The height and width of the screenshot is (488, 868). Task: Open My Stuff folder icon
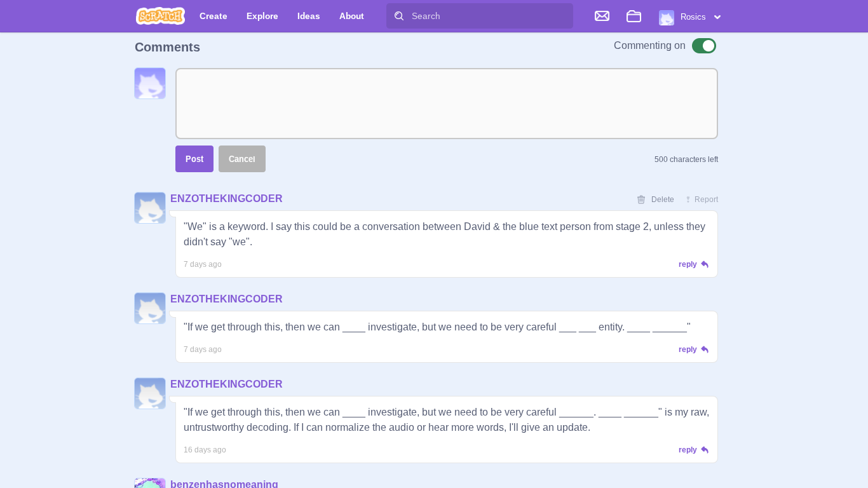[x=634, y=16]
